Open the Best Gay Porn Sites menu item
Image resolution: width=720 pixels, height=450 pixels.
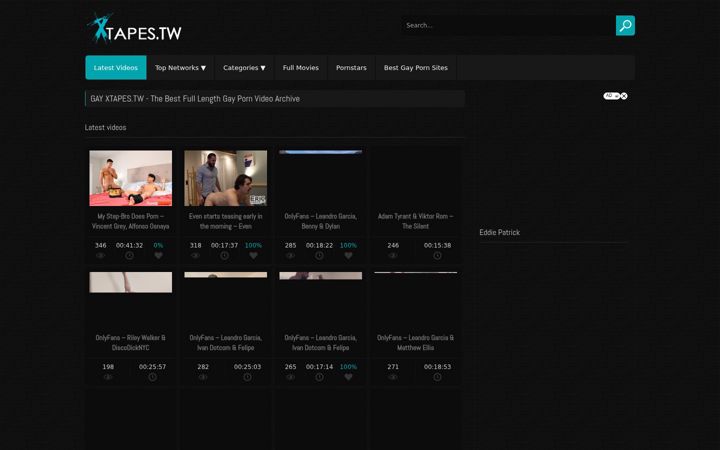416,68
